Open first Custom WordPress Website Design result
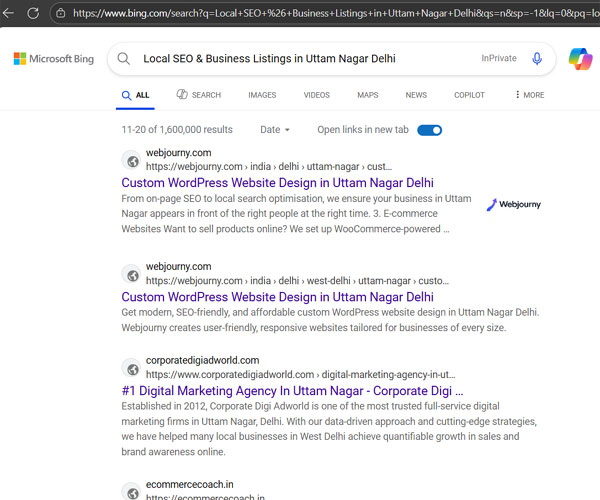The height and width of the screenshot is (500, 600). coord(277,183)
